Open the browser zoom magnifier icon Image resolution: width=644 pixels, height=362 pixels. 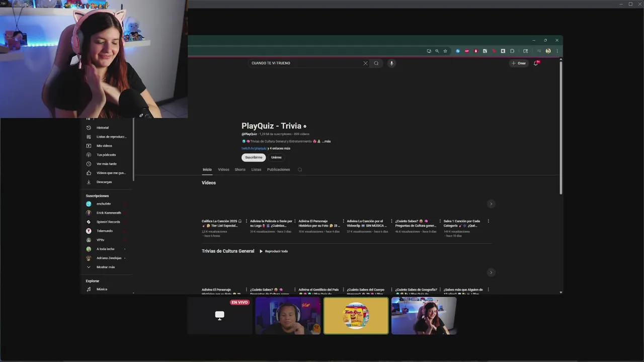(437, 51)
